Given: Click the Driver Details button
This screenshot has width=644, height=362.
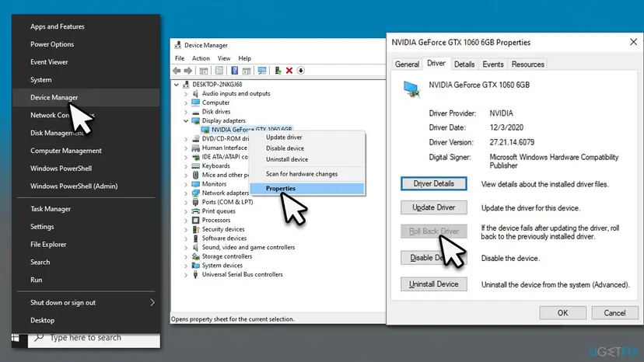Looking at the screenshot, I should 434,184.
